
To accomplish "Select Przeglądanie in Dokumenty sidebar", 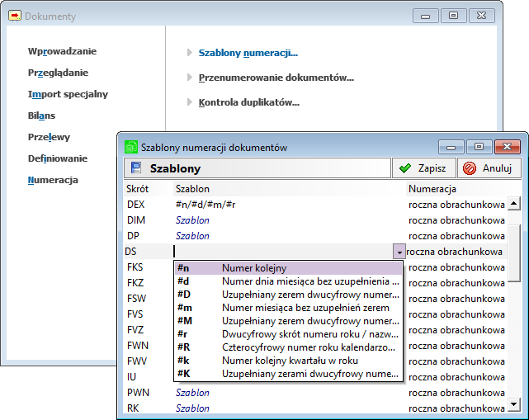I will 58,73.
